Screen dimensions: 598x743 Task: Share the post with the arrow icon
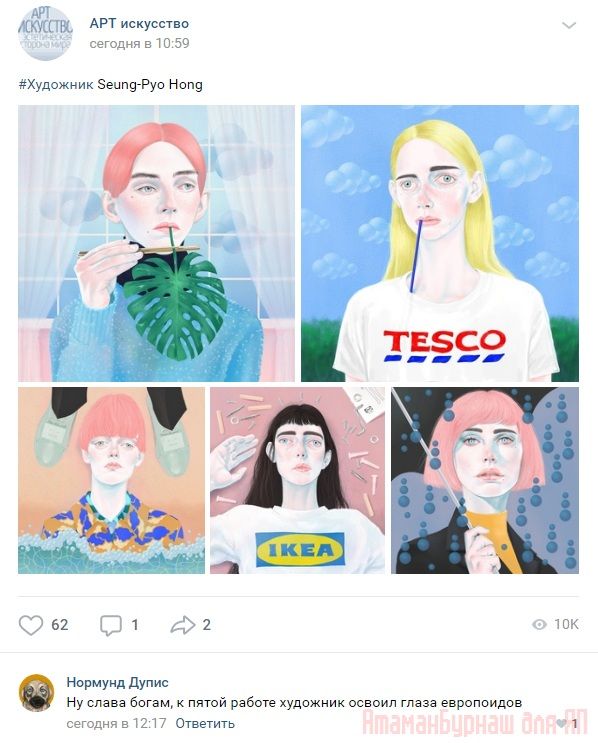coord(182,625)
